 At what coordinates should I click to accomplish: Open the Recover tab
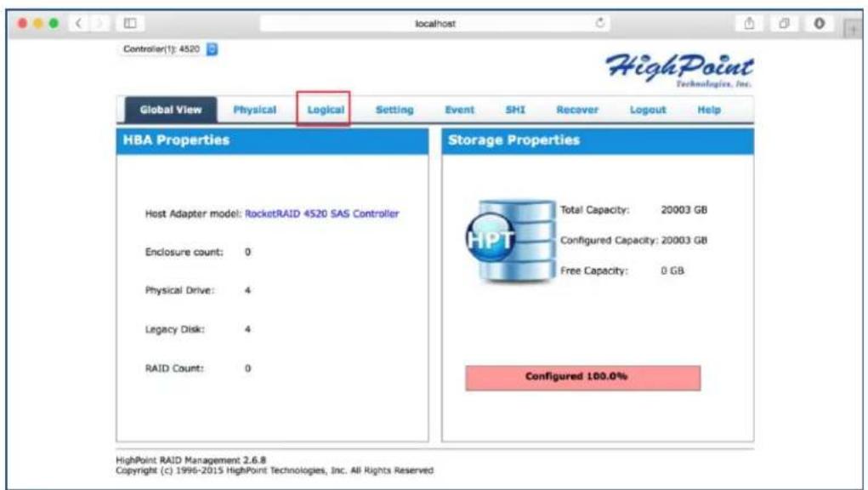point(577,110)
